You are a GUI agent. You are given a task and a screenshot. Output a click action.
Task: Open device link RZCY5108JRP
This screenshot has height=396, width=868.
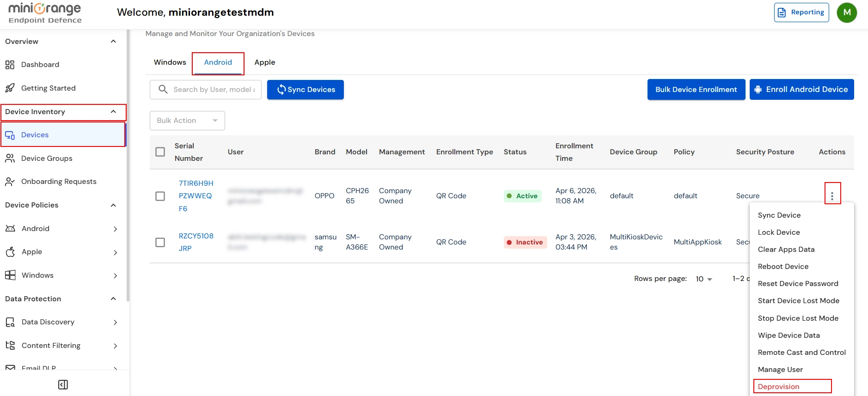point(196,242)
